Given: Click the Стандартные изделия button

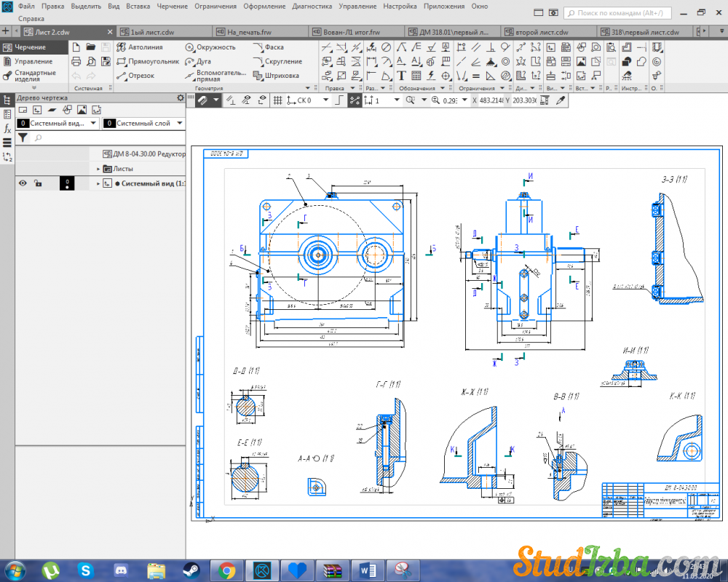Looking at the screenshot, I should click(x=29, y=76).
